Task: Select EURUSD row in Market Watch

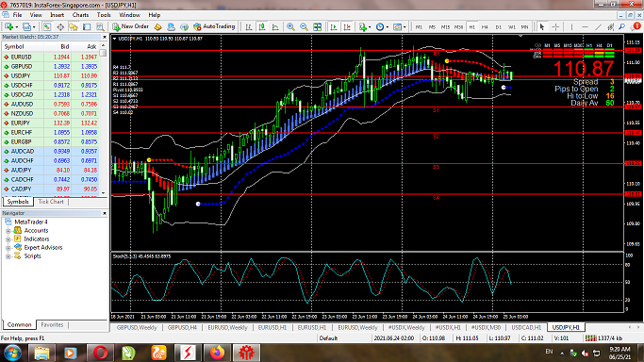Action: coord(51,58)
